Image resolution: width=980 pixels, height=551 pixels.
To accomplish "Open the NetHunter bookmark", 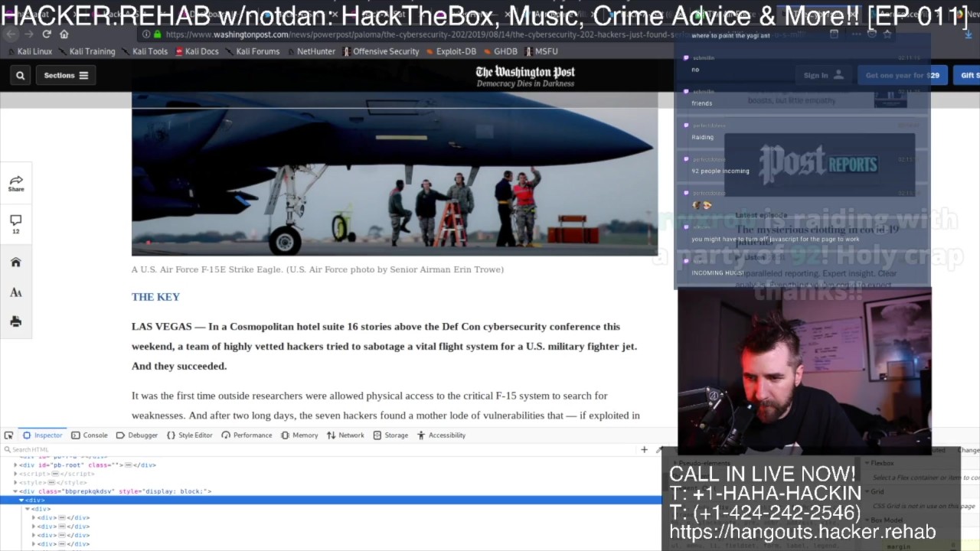I will pyautogui.click(x=311, y=51).
